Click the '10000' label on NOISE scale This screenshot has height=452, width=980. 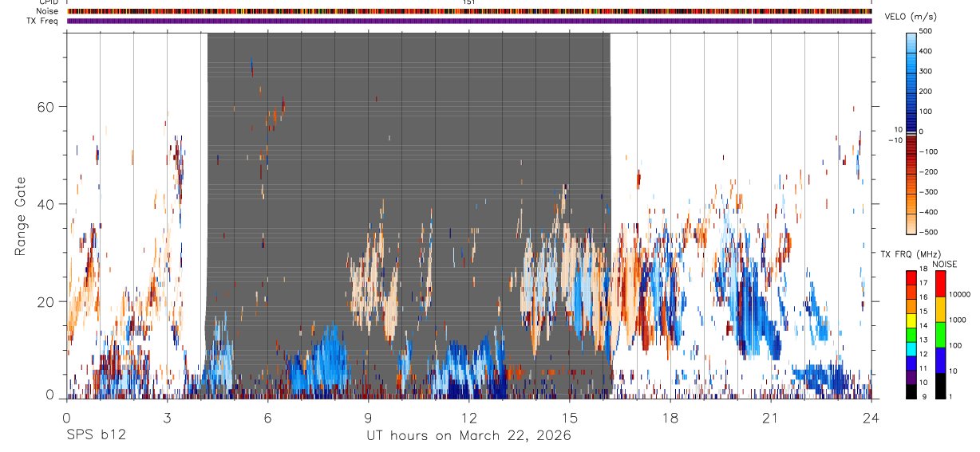[x=962, y=295]
